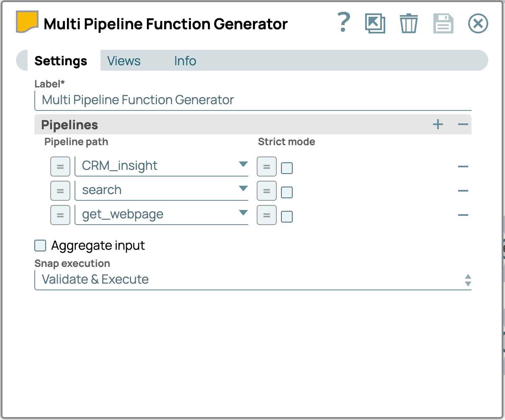Check the Aggregate input checkbox

[x=40, y=246]
